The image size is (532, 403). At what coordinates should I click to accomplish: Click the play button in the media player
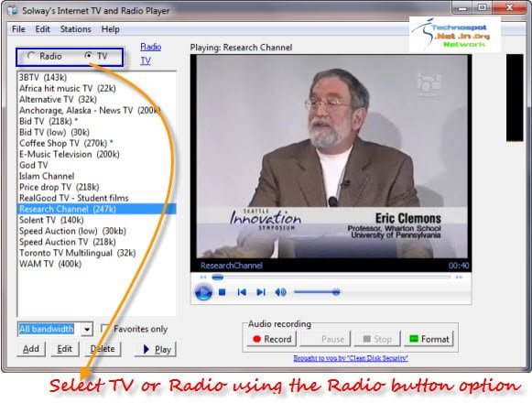(203, 292)
